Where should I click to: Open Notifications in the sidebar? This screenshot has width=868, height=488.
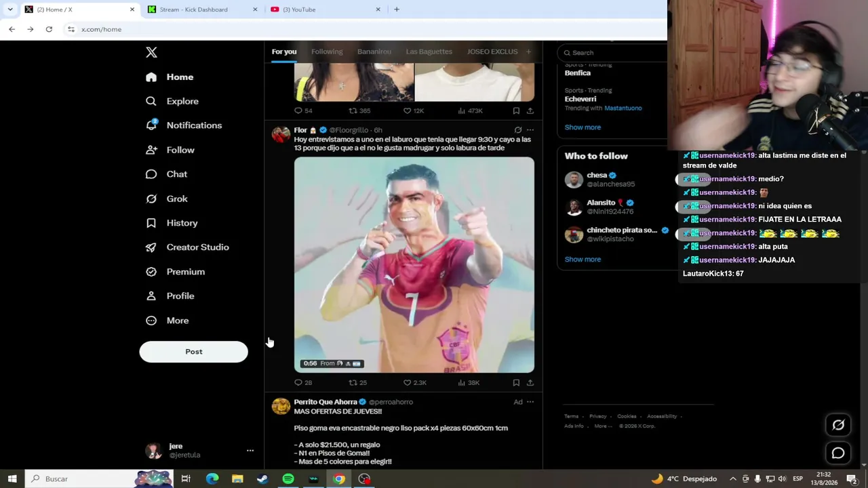click(x=184, y=125)
